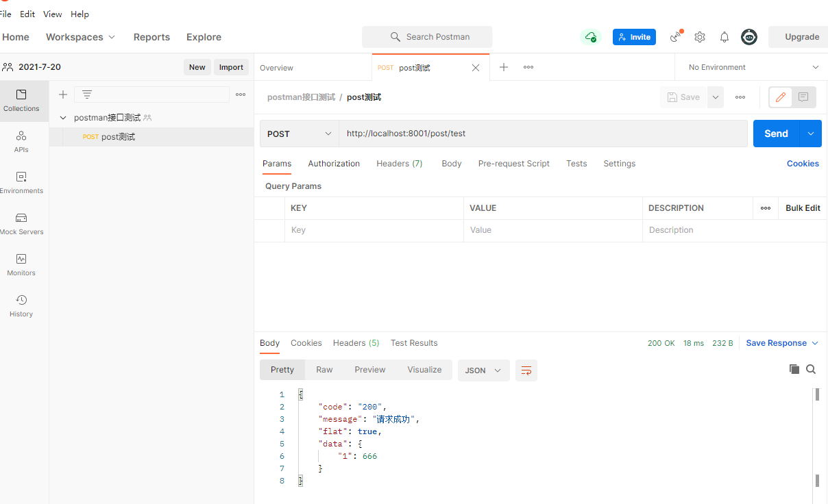
Task: Open the Tests tab
Action: [x=576, y=164]
